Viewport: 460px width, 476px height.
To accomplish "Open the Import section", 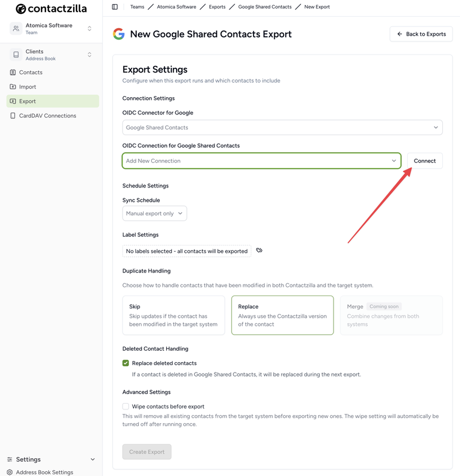I will click(13, 86).
